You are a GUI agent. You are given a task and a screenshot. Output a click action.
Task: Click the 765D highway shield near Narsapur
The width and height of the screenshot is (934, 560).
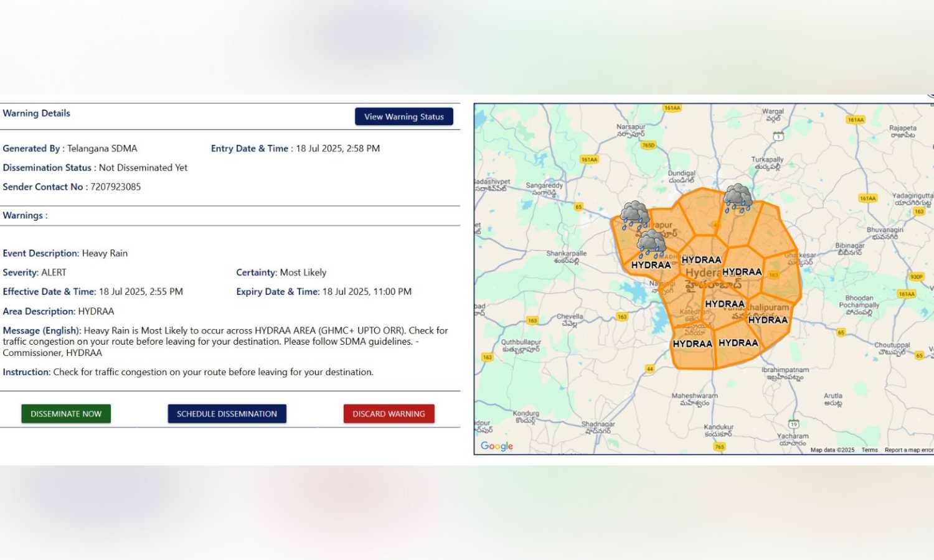click(x=648, y=146)
